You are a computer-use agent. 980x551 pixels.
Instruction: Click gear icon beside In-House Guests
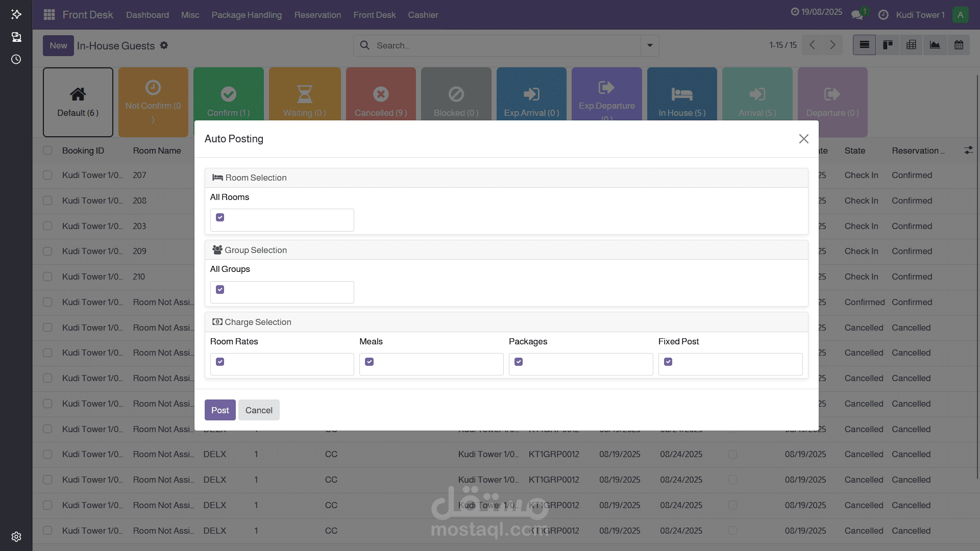click(164, 45)
